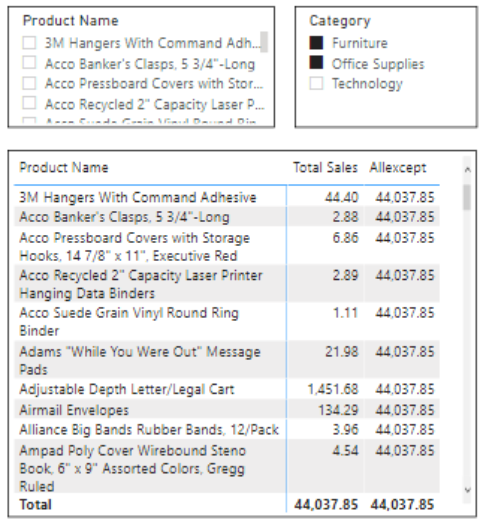486x528 pixels.
Task: Click the Total Sales value 44.40
Action: (342, 197)
